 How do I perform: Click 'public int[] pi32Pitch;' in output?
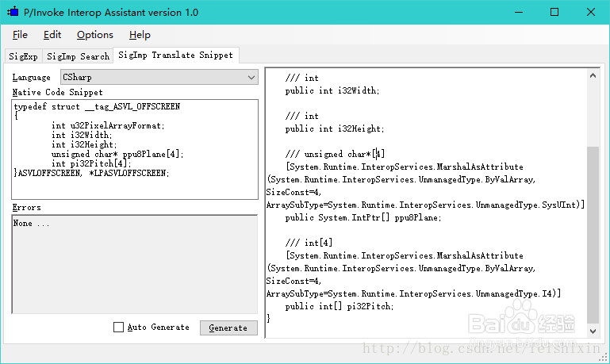pyautogui.click(x=340, y=306)
